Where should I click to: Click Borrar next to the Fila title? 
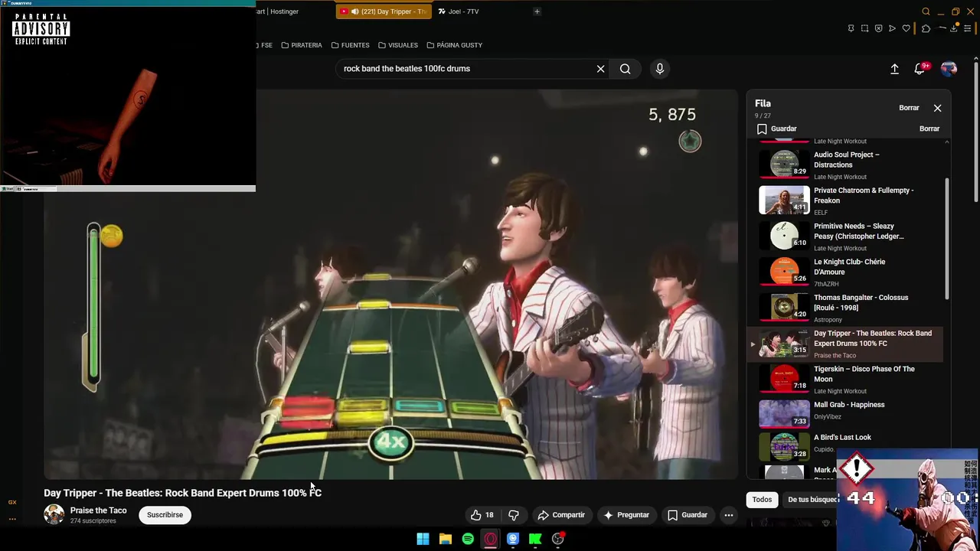coord(909,108)
